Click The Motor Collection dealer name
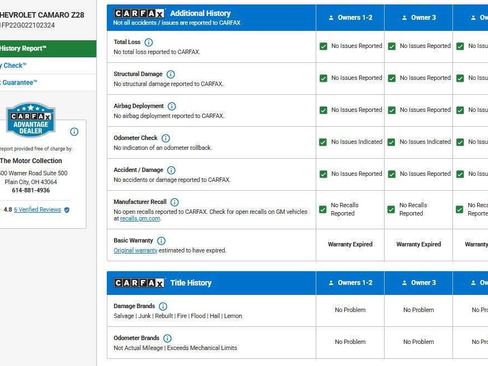488x366 pixels. point(31,161)
